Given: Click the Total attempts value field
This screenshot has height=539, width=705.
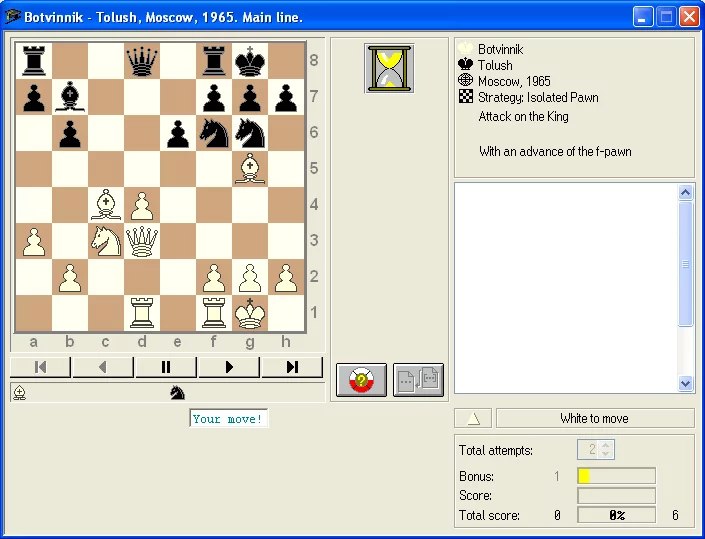Looking at the screenshot, I should pos(589,449).
